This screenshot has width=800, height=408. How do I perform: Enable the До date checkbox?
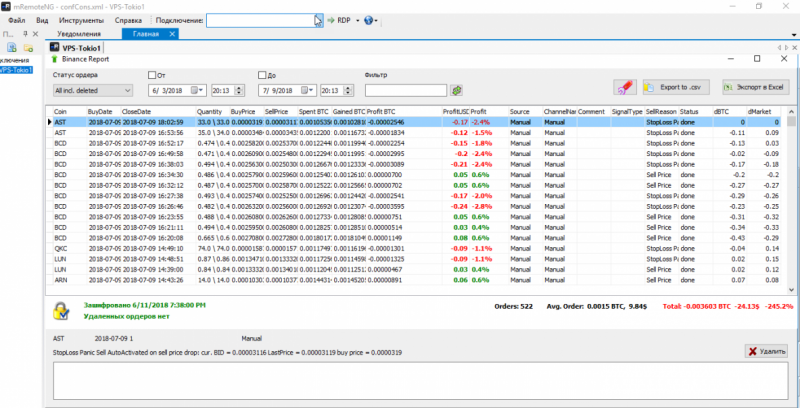pyautogui.click(x=261, y=74)
